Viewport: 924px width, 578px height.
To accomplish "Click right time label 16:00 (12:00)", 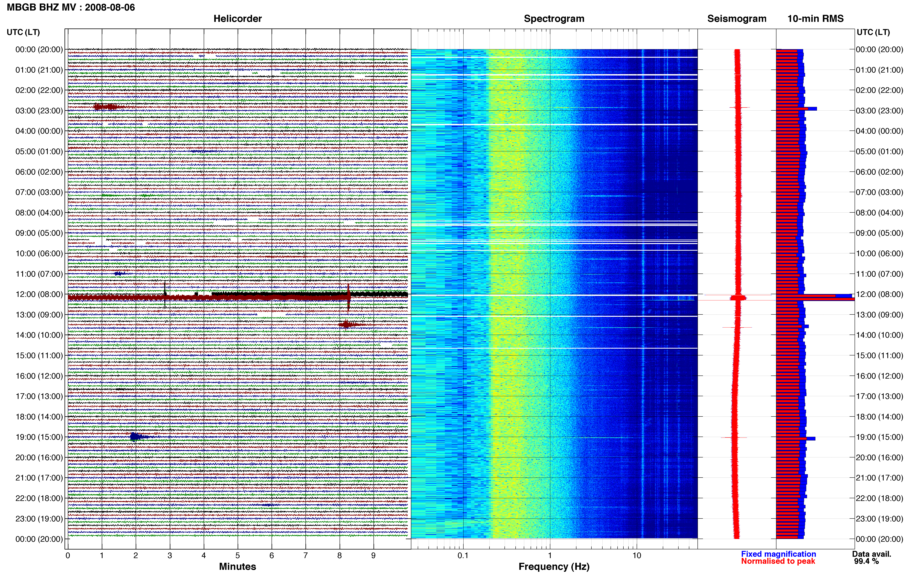I will 880,376.
